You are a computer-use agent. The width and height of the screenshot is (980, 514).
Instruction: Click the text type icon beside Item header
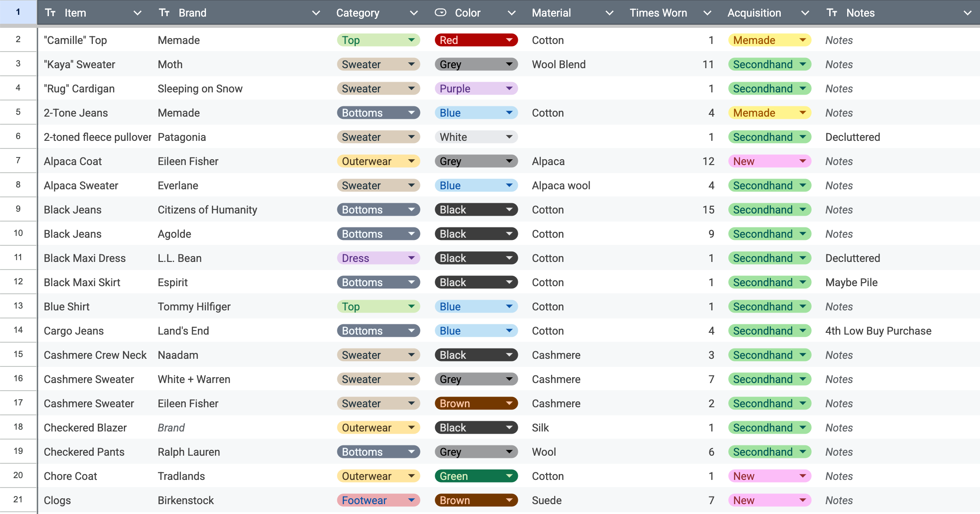click(x=50, y=13)
